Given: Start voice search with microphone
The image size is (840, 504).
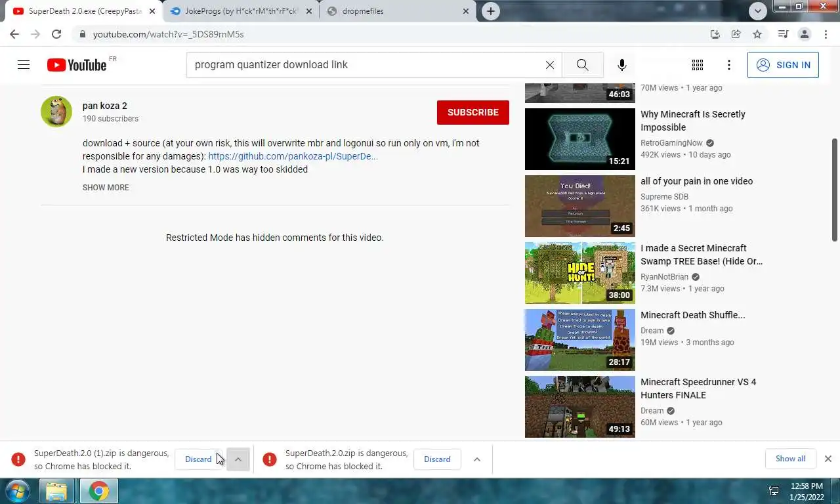Looking at the screenshot, I should coord(621,64).
